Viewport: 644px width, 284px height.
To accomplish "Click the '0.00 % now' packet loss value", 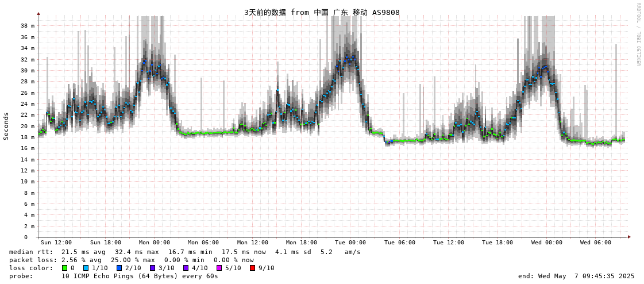I will (234, 260).
